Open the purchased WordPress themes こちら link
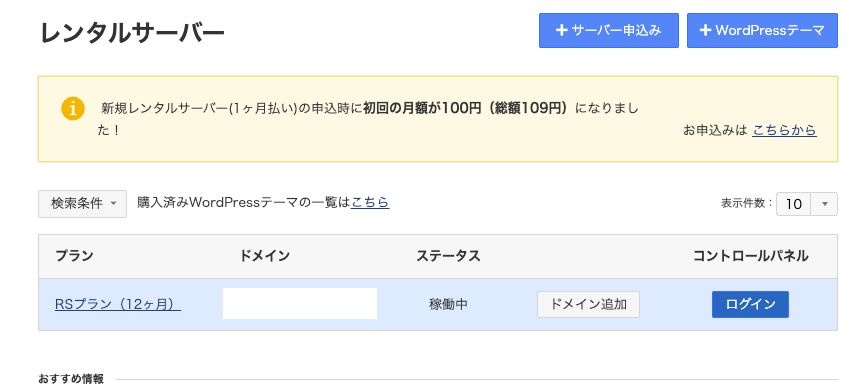The height and width of the screenshot is (387, 849). [x=370, y=202]
